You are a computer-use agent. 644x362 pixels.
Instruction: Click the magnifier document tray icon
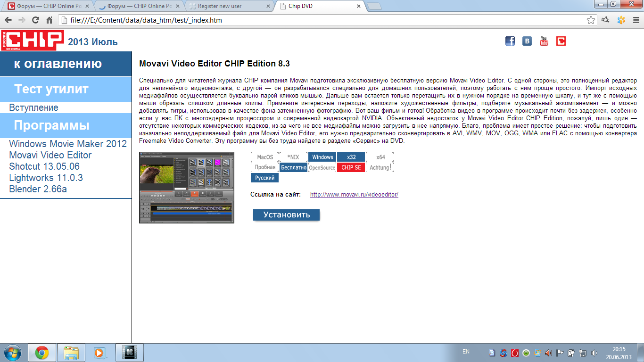pos(492,353)
